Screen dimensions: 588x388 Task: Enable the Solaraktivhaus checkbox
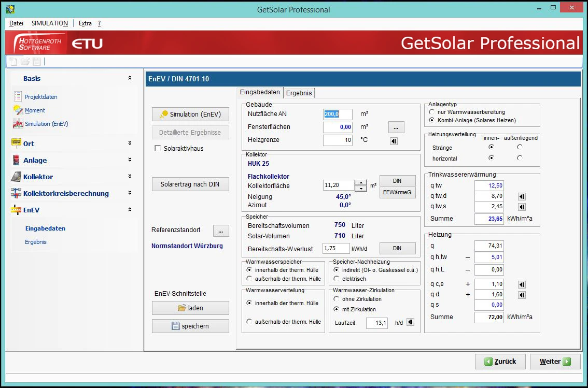tap(158, 149)
